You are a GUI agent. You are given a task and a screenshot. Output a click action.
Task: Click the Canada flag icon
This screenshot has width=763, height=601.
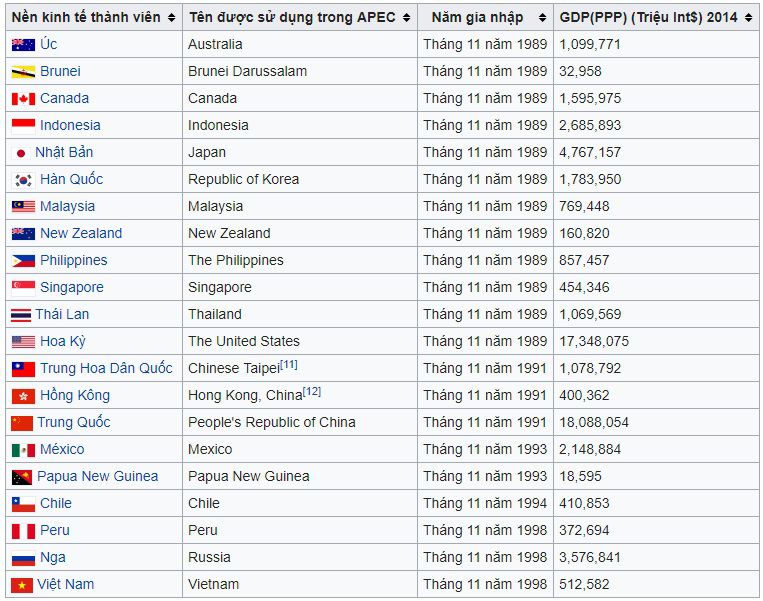click(x=23, y=99)
